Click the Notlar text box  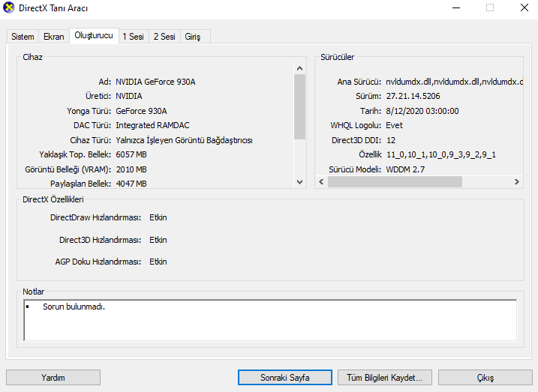270,320
